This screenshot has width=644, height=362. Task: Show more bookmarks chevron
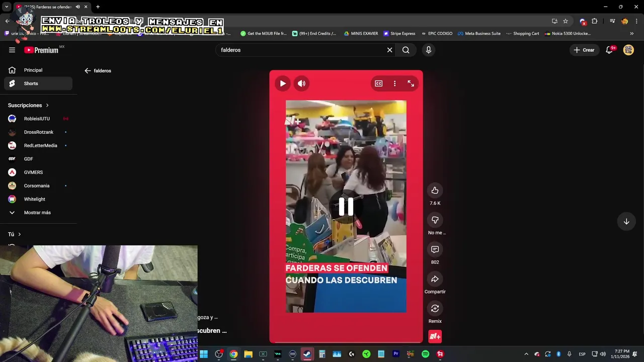(x=632, y=34)
